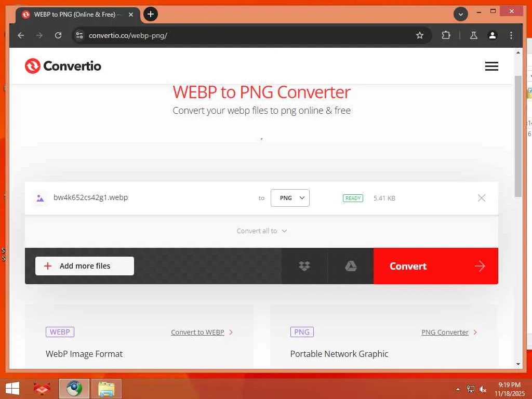
Task: Bookmark this page with the star
Action: click(x=420, y=35)
